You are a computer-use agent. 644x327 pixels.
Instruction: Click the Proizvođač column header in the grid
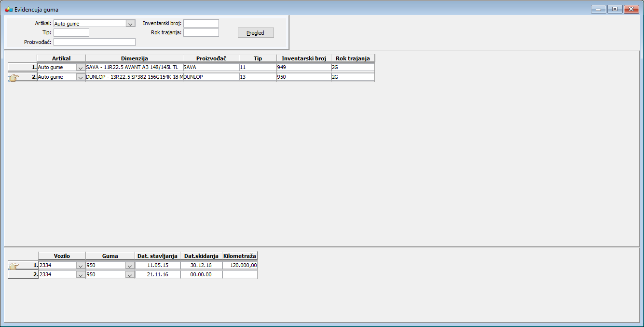point(211,58)
